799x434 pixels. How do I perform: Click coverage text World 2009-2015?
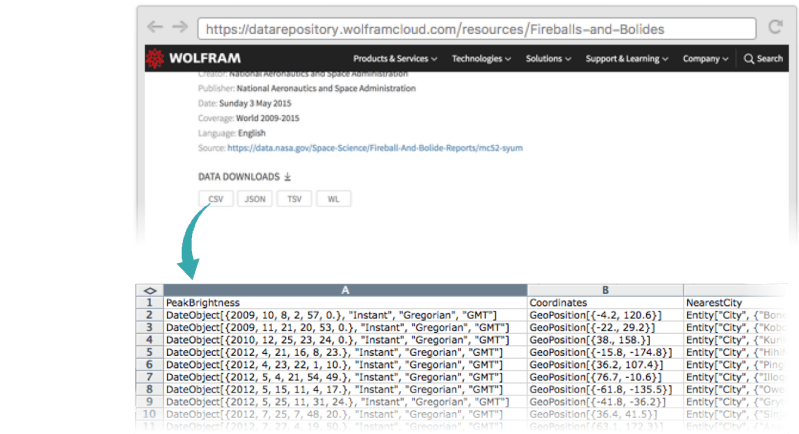point(268,118)
